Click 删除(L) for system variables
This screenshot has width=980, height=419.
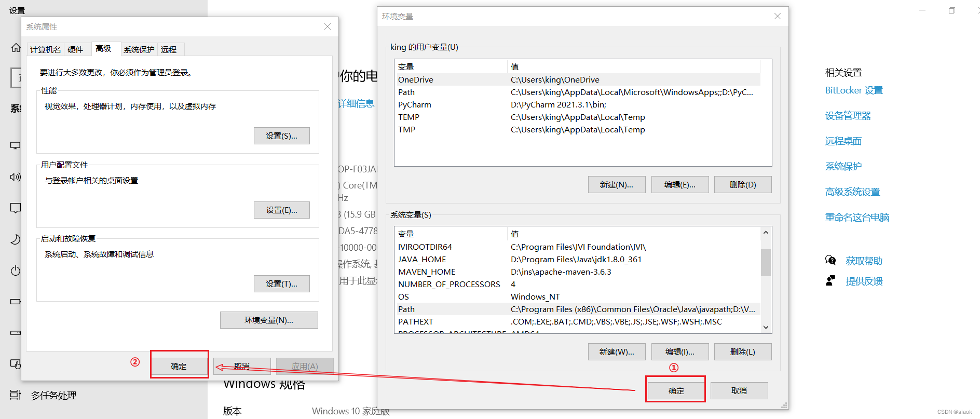coord(743,352)
